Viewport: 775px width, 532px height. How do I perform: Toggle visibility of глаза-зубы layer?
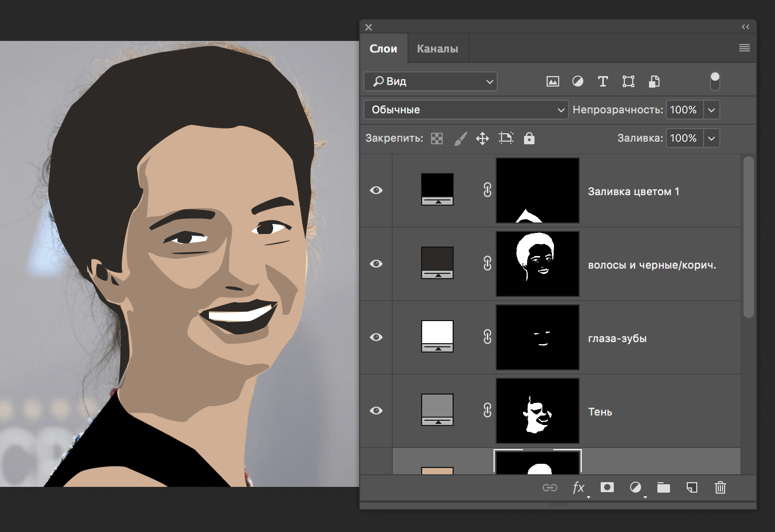[376, 337]
